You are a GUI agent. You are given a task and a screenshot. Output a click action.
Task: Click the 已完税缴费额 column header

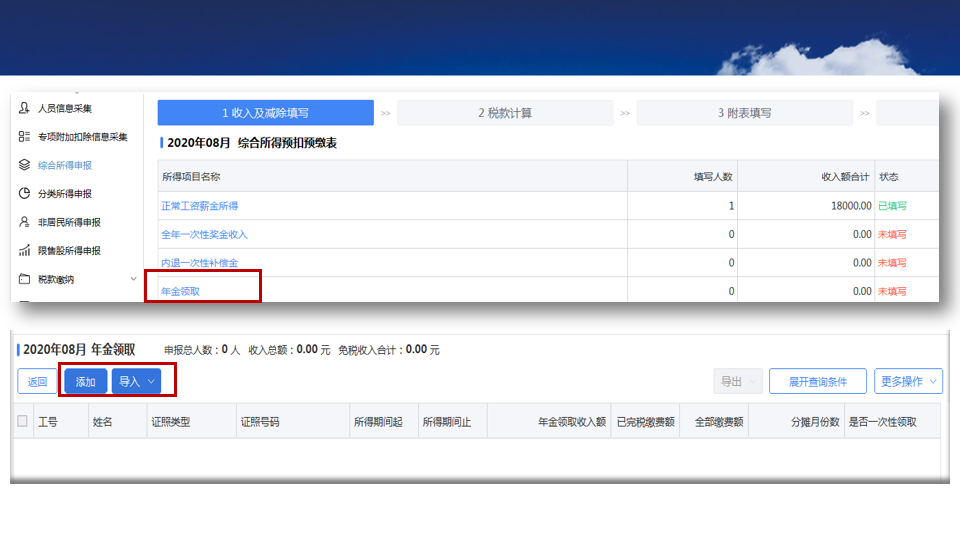(x=646, y=422)
